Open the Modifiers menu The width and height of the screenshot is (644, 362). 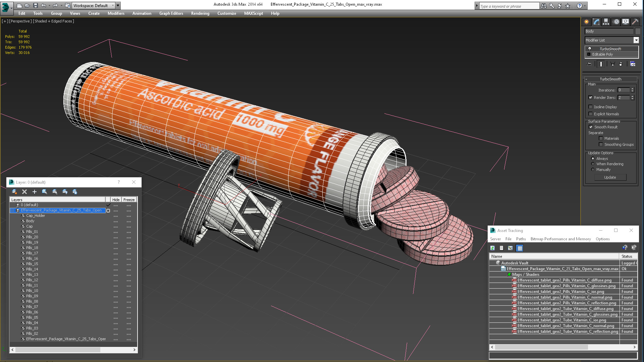pos(116,13)
